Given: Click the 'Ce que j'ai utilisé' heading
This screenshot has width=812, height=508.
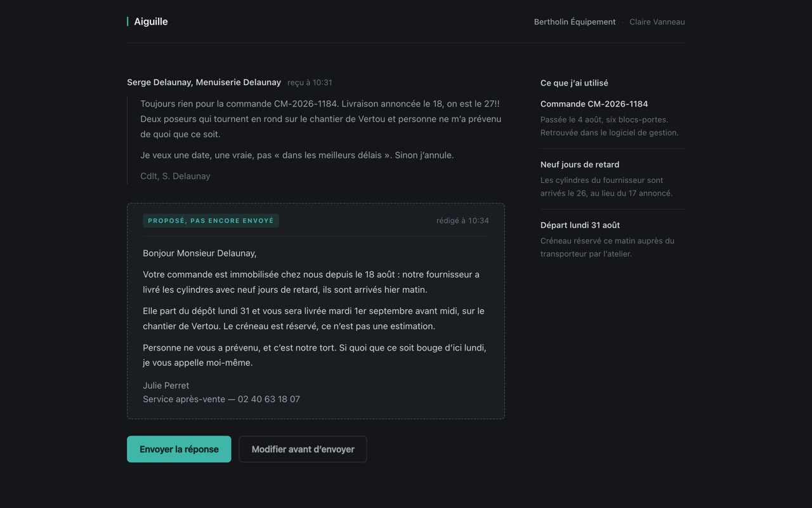Looking at the screenshot, I should [x=574, y=83].
